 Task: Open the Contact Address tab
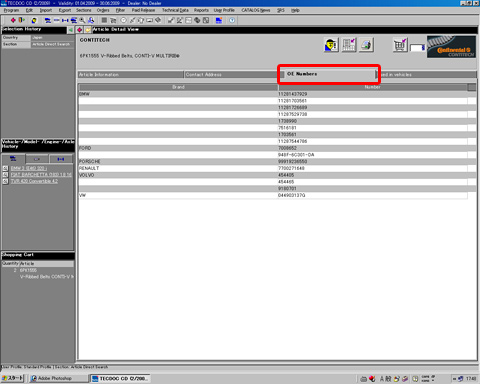231,75
